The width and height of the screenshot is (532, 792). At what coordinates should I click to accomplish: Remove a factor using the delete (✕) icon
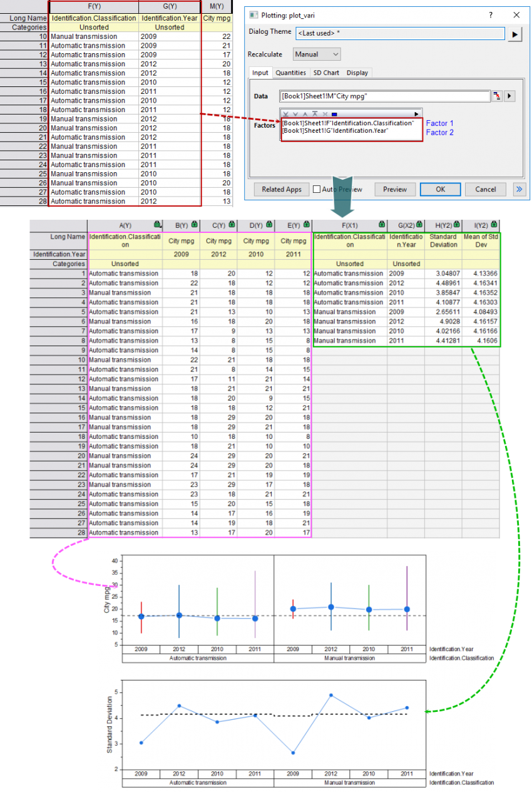click(x=325, y=114)
